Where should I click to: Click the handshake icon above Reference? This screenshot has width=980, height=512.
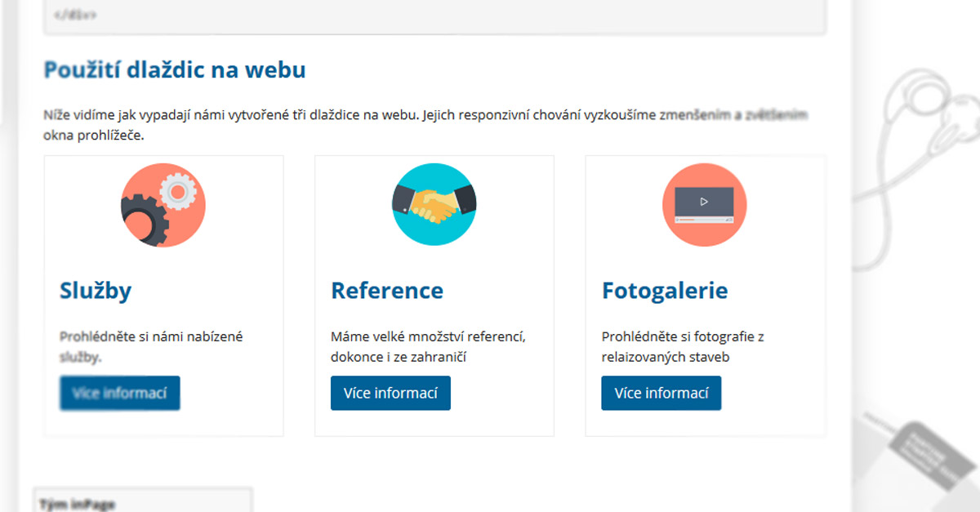point(434,204)
